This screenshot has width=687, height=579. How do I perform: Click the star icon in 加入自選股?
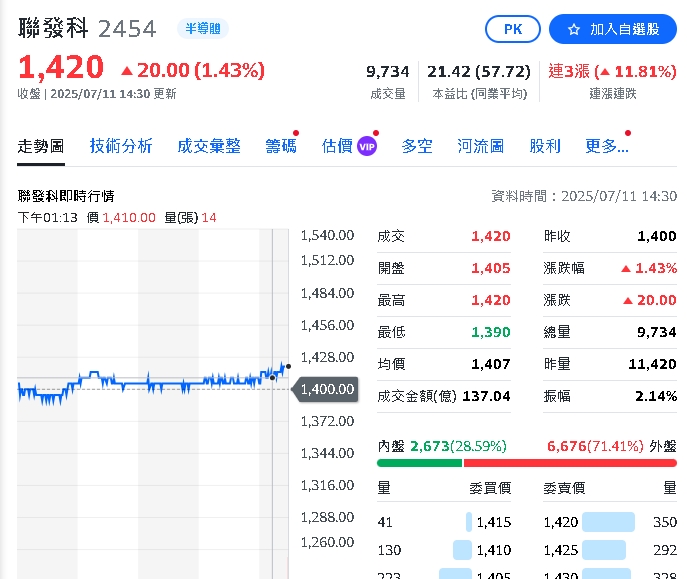coord(574,30)
